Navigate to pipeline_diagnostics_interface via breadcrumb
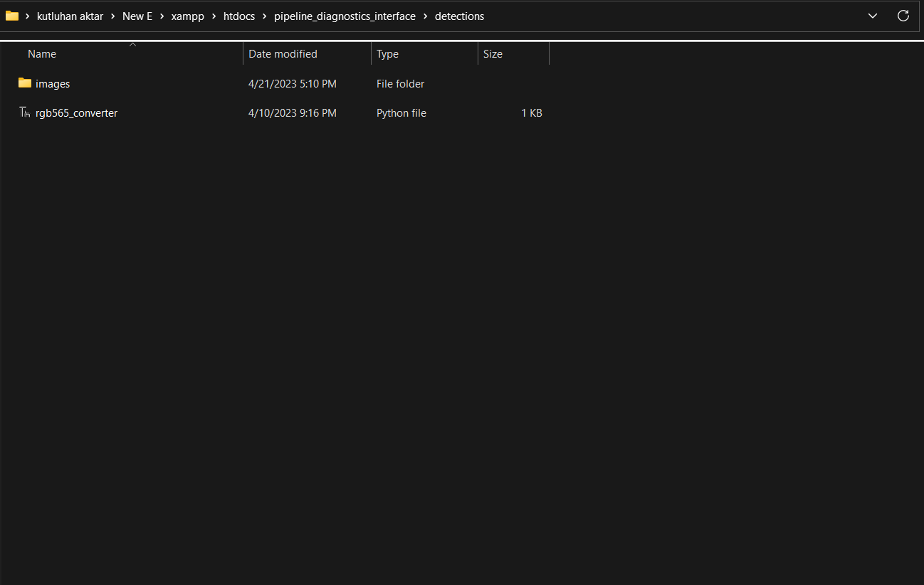The image size is (924, 585). point(345,16)
